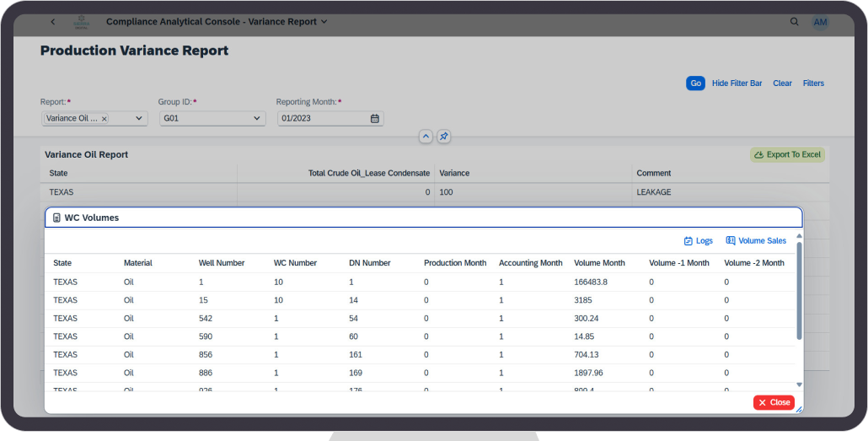Click the scrollbar down arrow in dialog
868x441 pixels.
(x=799, y=385)
